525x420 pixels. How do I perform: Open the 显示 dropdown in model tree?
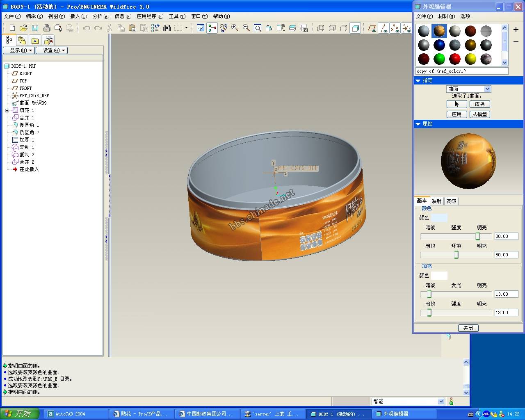[x=18, y=50]
